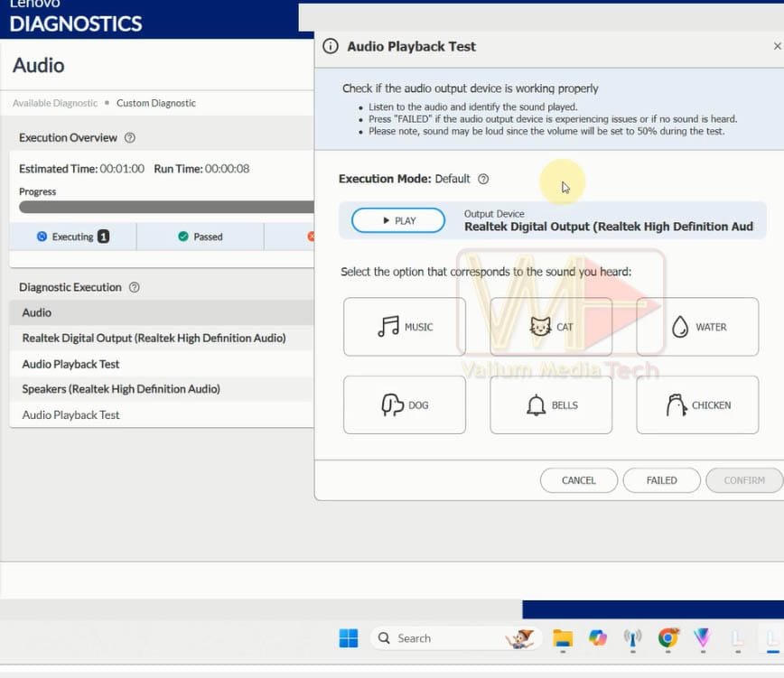Open help icon next to Execution Mode
784x678 pixels.
(x=483, y=179)
